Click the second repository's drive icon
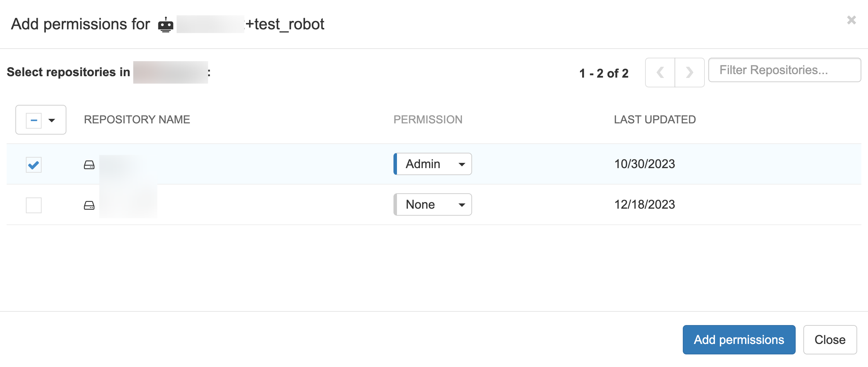This screenshot has height=367, width=868. [x=89, y=205]
